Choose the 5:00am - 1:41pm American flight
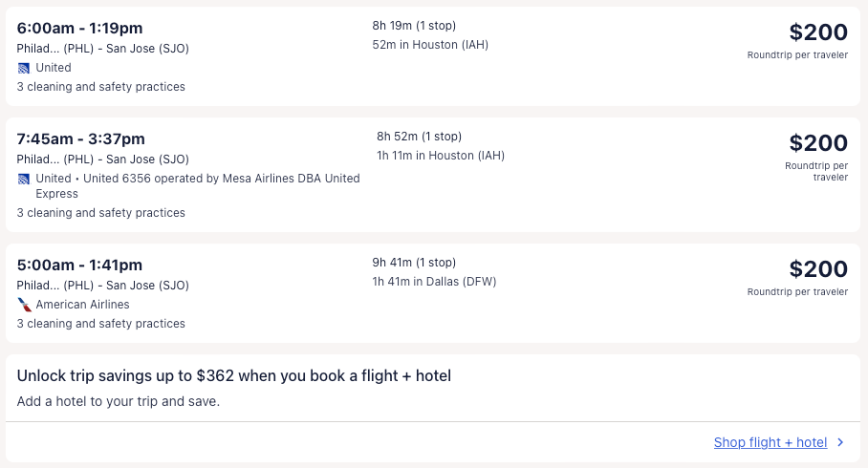The width and height of the screenshot is (868, 468). pyautogui.click(x=79, y=266)
